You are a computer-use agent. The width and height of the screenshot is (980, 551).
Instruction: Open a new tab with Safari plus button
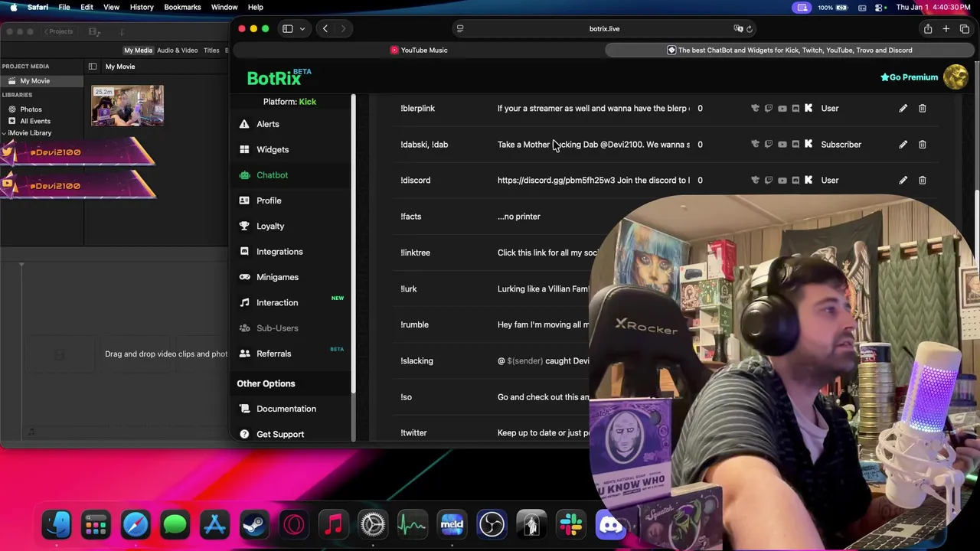tap(946, 29)
